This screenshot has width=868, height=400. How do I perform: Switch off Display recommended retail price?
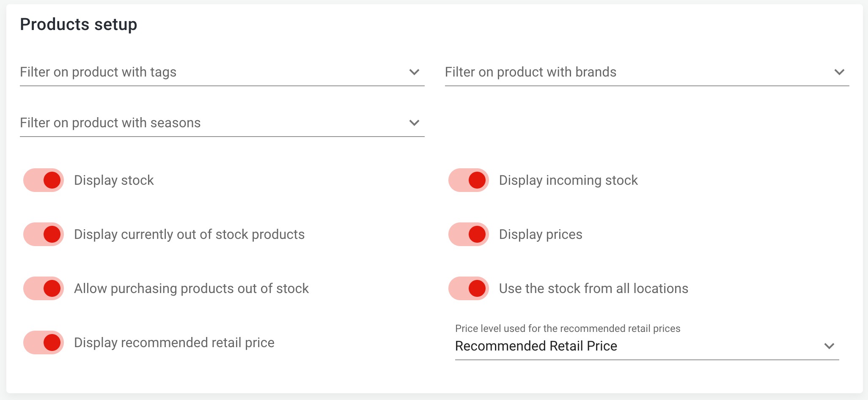coord(44,342)
